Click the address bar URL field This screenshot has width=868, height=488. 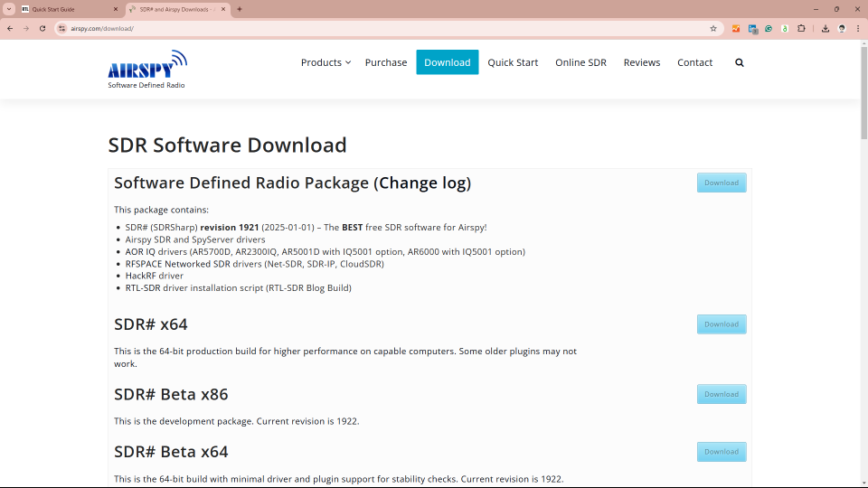coord(388,28)
